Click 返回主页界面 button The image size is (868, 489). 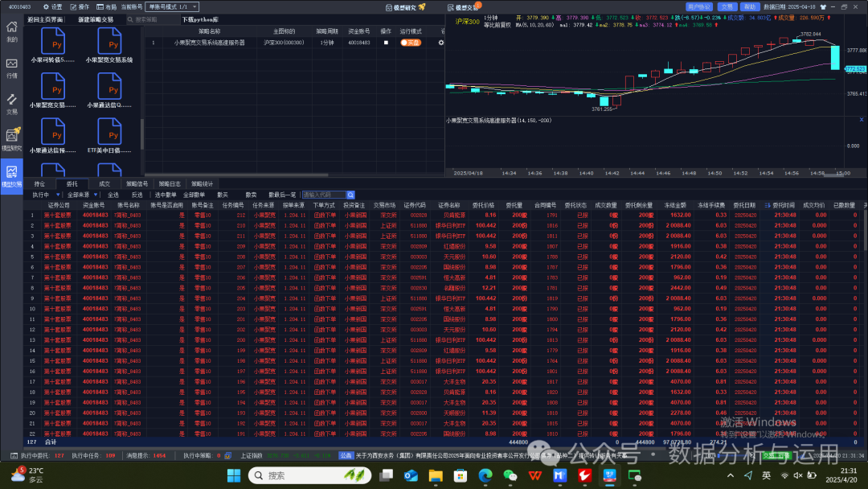click(45, 19)
